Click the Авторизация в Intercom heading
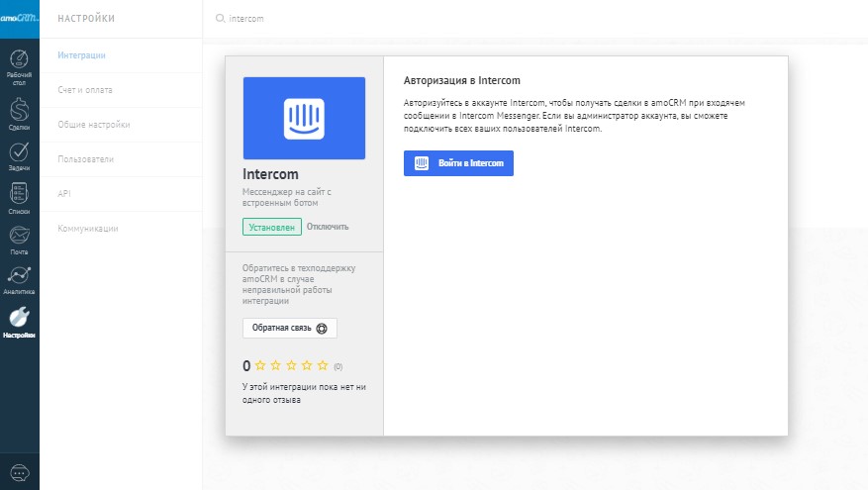The width and height of the screenshot is (868, 490). point(461,80)
